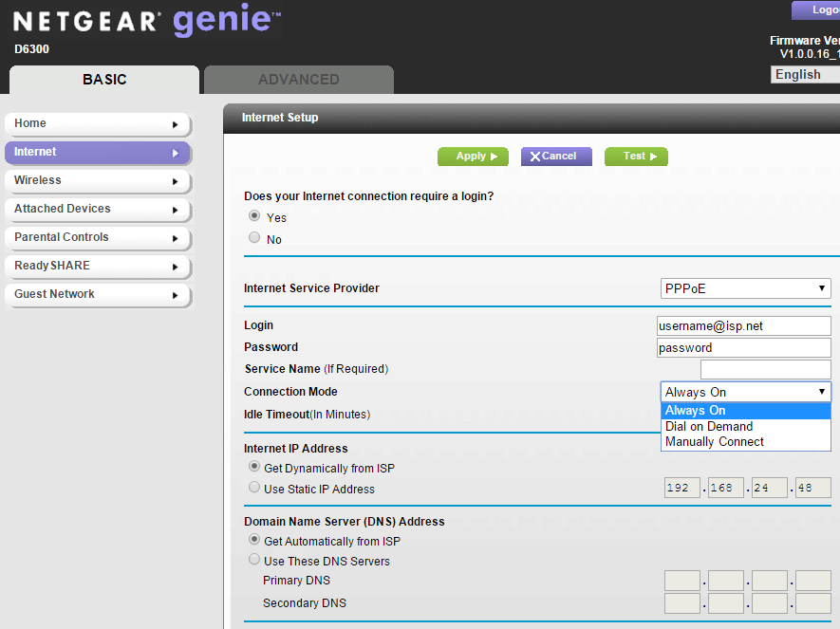The width and height of the screenshot is (840, 629).
Task: Click the first IP octet 192
Action: point(681,489)
